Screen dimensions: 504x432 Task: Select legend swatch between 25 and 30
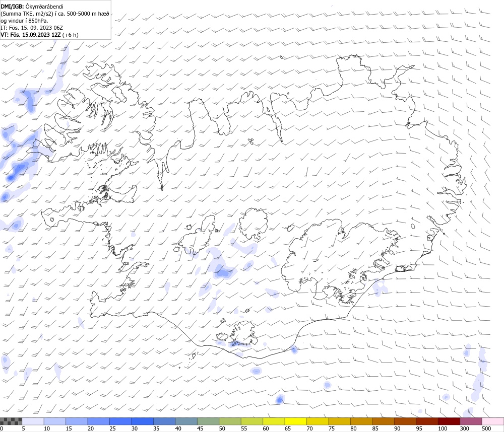coord(120,421)
